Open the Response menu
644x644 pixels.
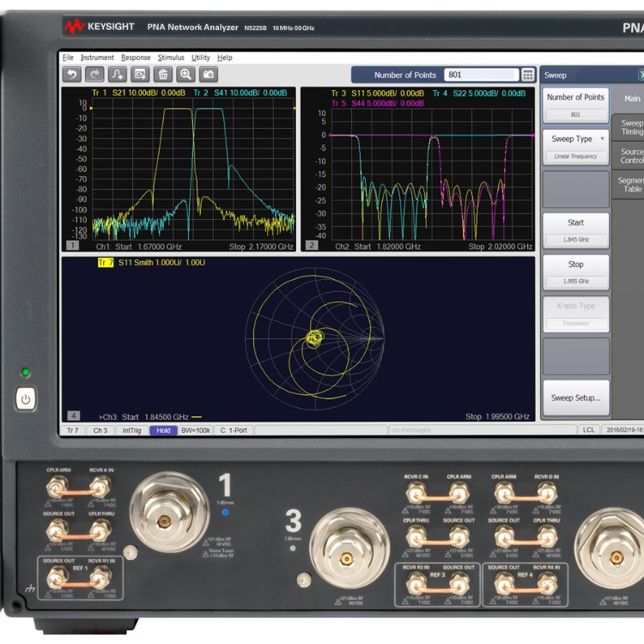coord(136,58)
